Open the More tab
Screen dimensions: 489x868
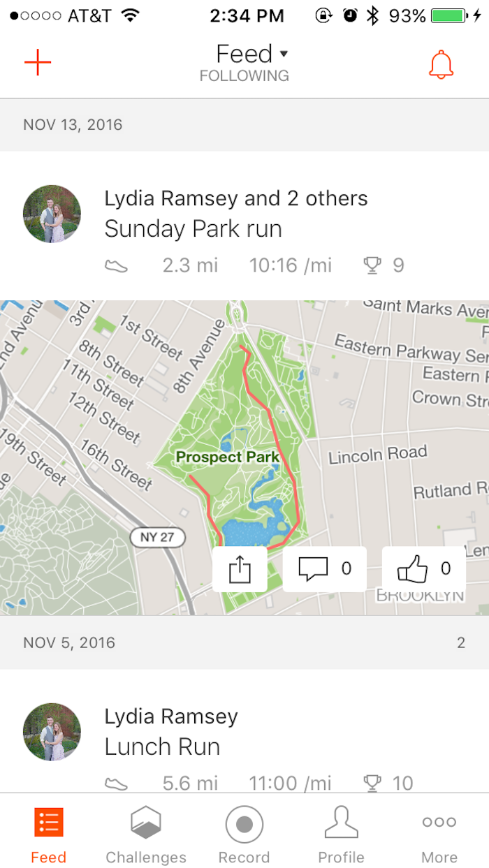click(x=439, y=834)
